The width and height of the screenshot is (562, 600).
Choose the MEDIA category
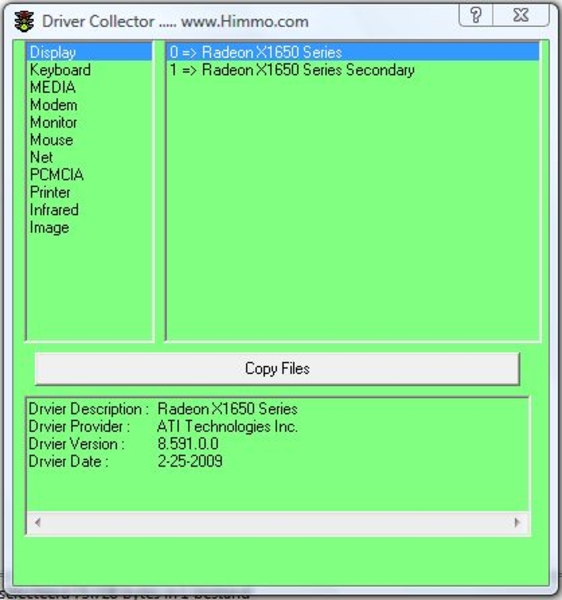tap(53, 87)
